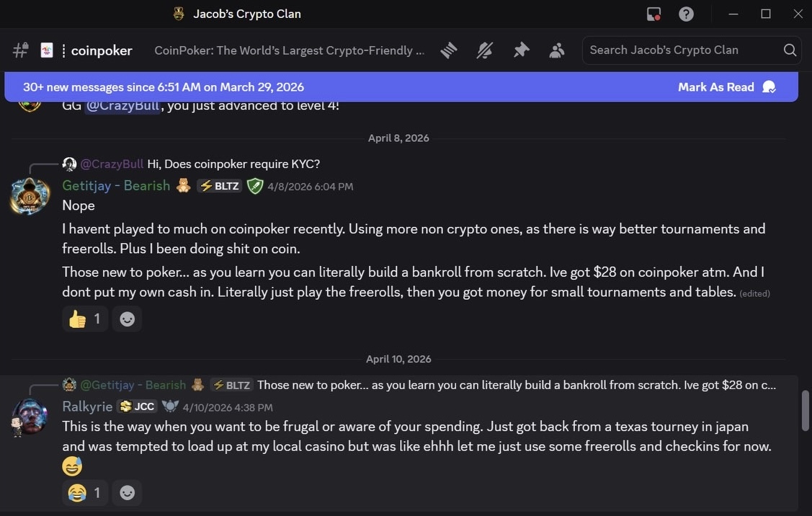Jump to the replied CrazyBull KYC message
This screenshot has width=812, height=516.
click(233, 164)
